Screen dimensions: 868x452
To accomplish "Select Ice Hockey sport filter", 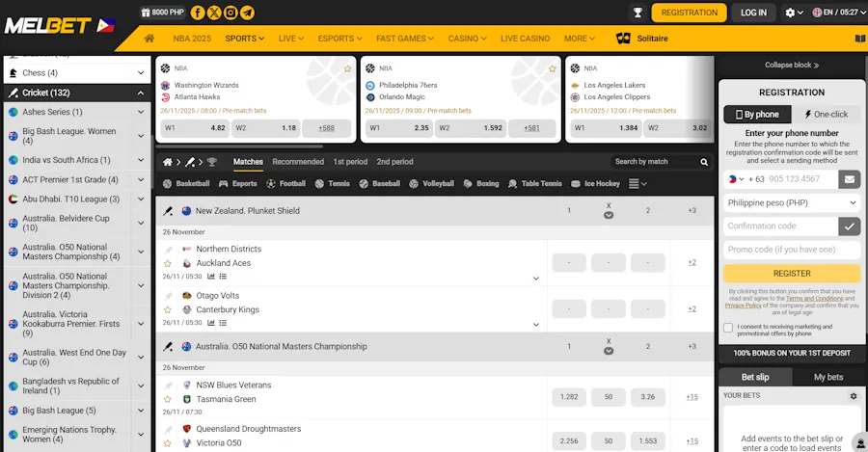I will (x=596, y=184).
